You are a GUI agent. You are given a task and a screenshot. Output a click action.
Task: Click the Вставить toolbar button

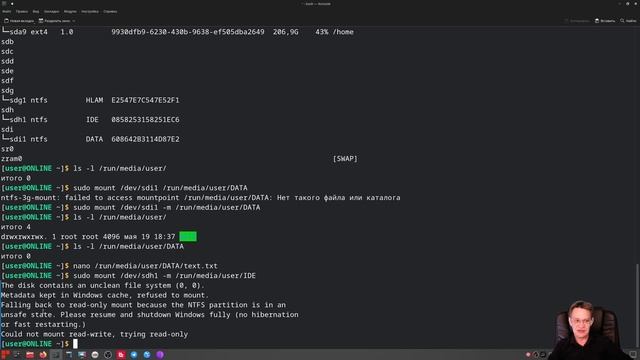[x=605, y=21]
